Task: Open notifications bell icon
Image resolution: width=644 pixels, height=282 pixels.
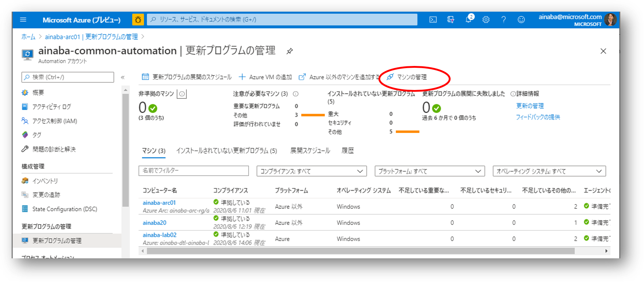Action: point(468,19)
